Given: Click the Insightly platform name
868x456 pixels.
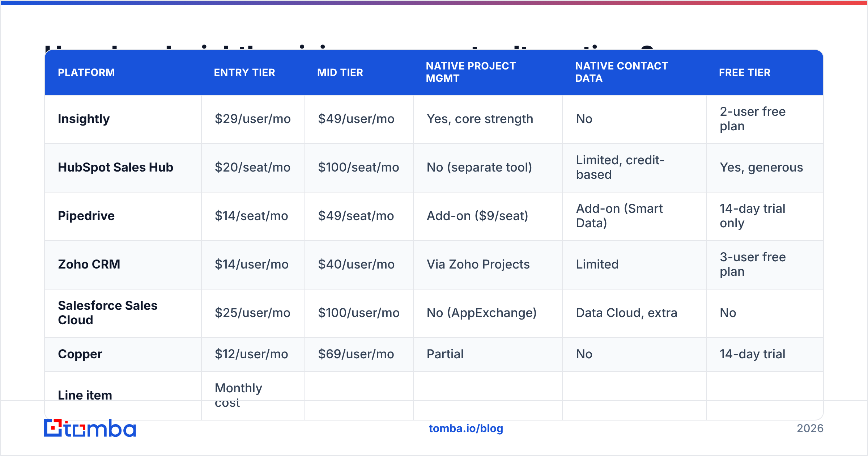Looking at the screenshot, I should pos(84,119).
